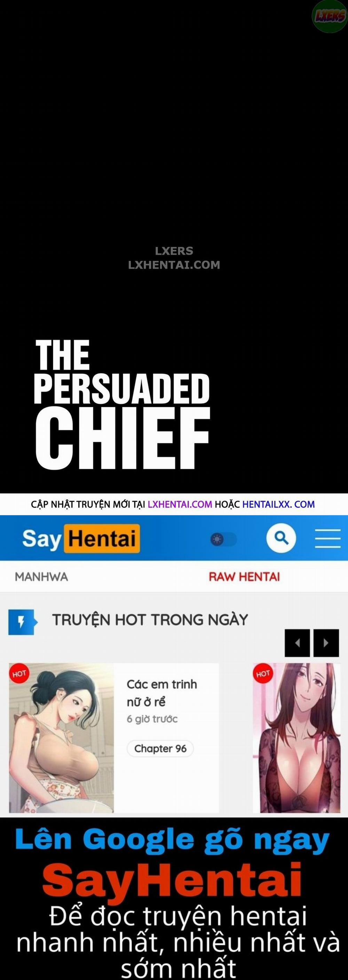Open the HENTAILXX.COM link
The width and height of the screenshot is (348, 980).
pos(278,504)
